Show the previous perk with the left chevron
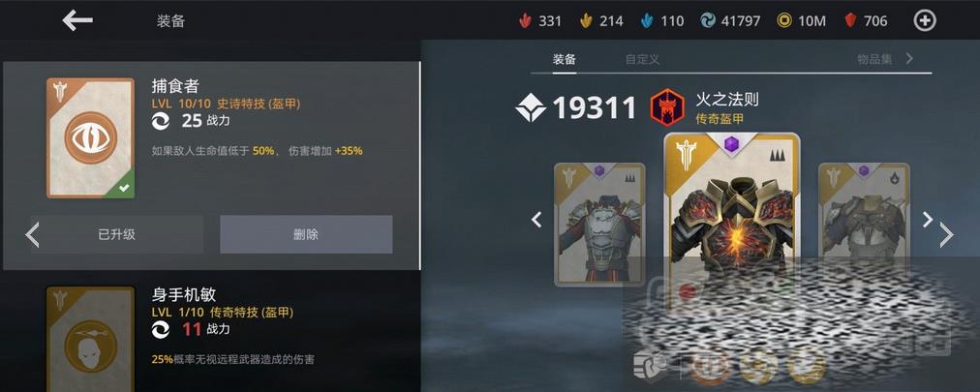 33,234
